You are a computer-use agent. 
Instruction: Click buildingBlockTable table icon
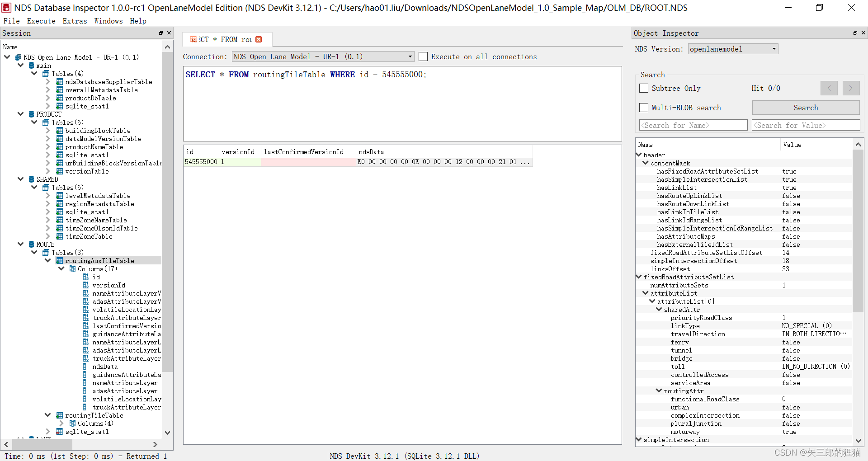click(59, 131)
